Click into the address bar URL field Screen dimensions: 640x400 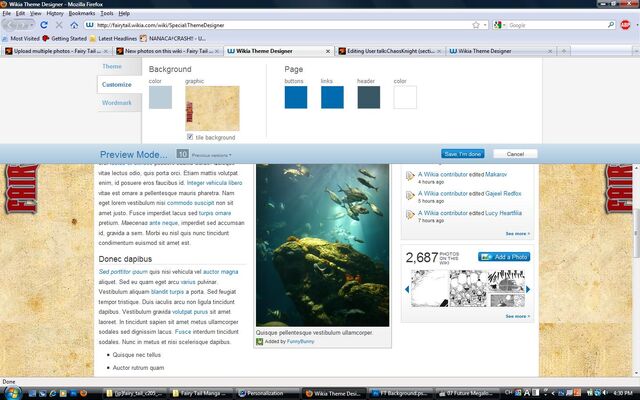coord(282,25)
